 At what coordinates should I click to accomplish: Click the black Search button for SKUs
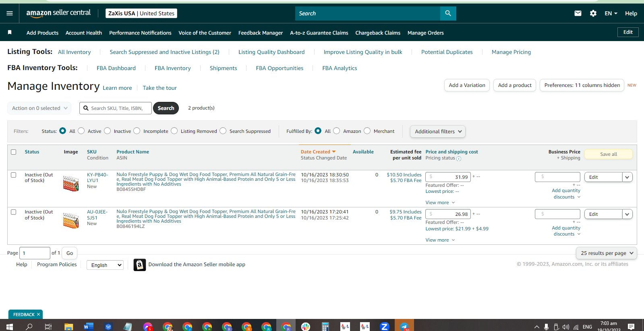point(166,108)
